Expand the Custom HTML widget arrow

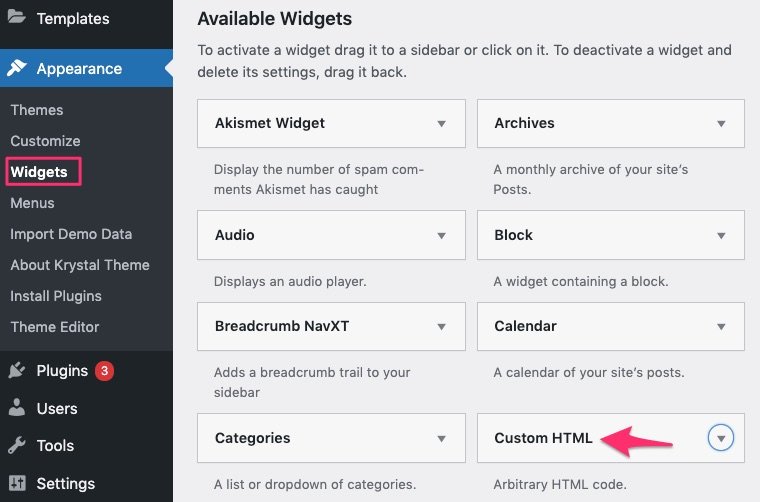coord(721,438)
